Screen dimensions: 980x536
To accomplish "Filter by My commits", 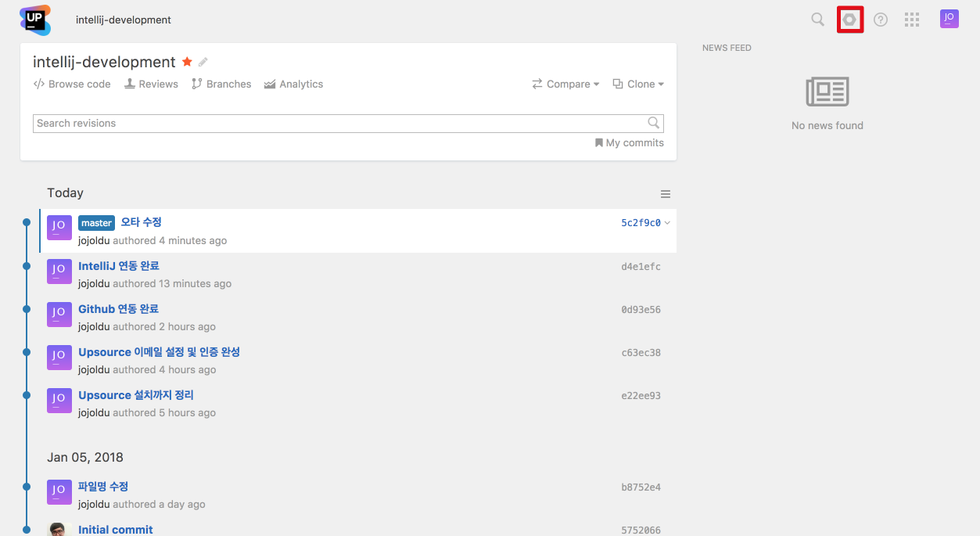I will point(630,142).
